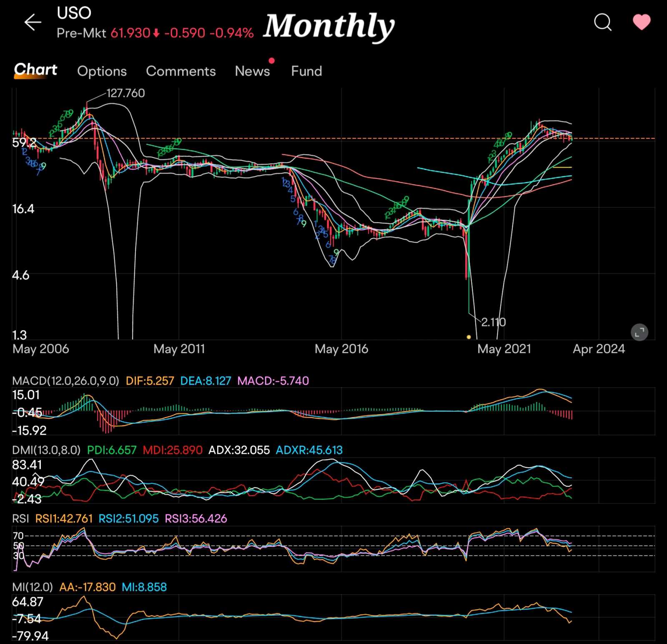The image size is (667, 644).
Task: Open MI(12.0) indicator settings
Action: coord(33,587)
